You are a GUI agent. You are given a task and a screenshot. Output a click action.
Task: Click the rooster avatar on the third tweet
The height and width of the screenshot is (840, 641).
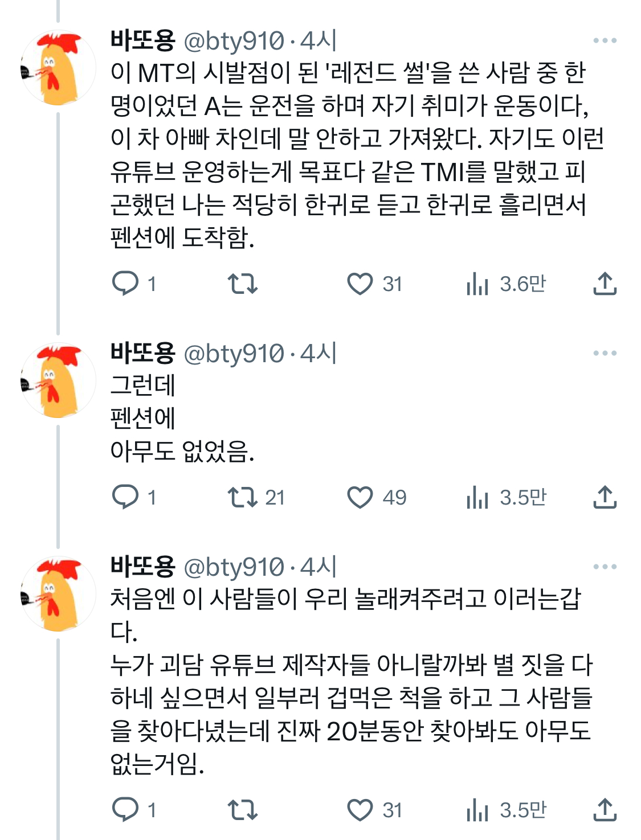[x=58, y=594]
